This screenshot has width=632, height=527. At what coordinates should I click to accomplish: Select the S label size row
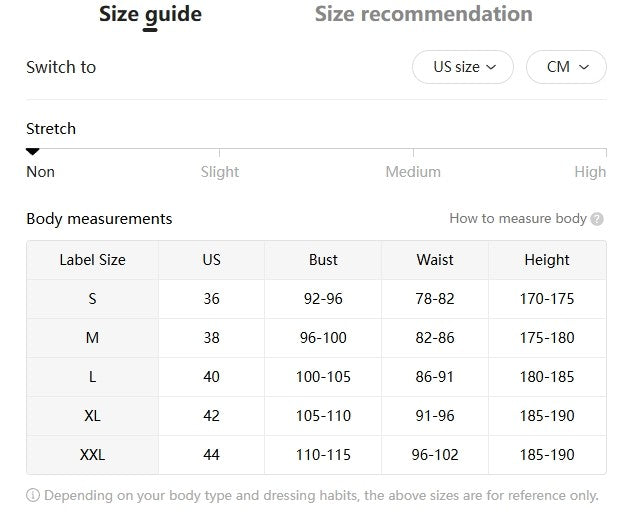click(92, 299)
